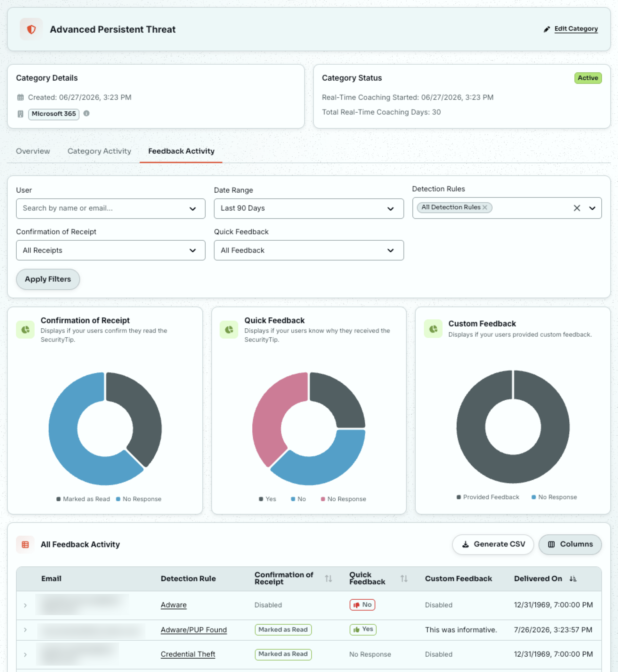Screen dimensions: 618x672
Task: Open the All Receipts dropdown
Action: click(111, 250)
